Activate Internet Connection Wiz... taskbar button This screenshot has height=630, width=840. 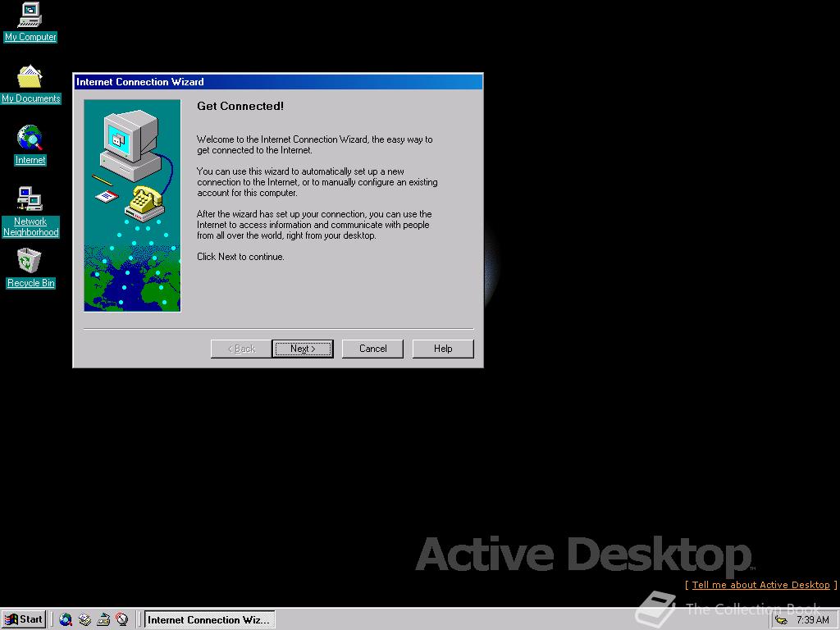pyautogui.click(x=209, y=620)
